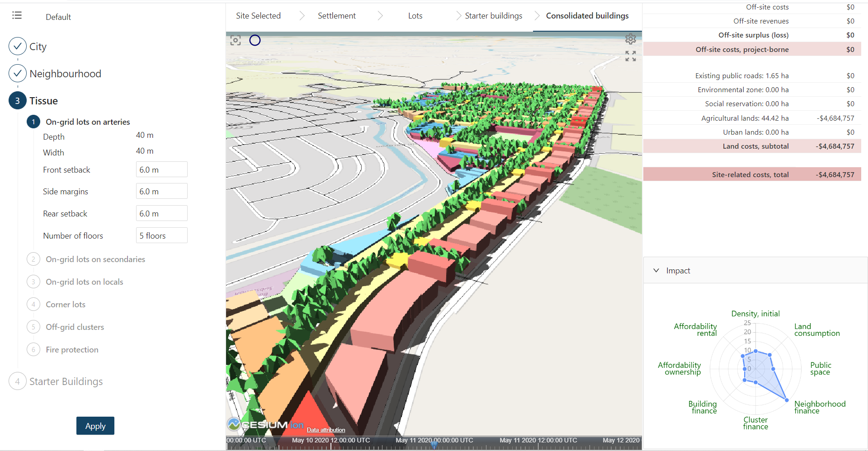Select Corner lots substep
This screenshot has width=868, height=451.
point(66,304)
